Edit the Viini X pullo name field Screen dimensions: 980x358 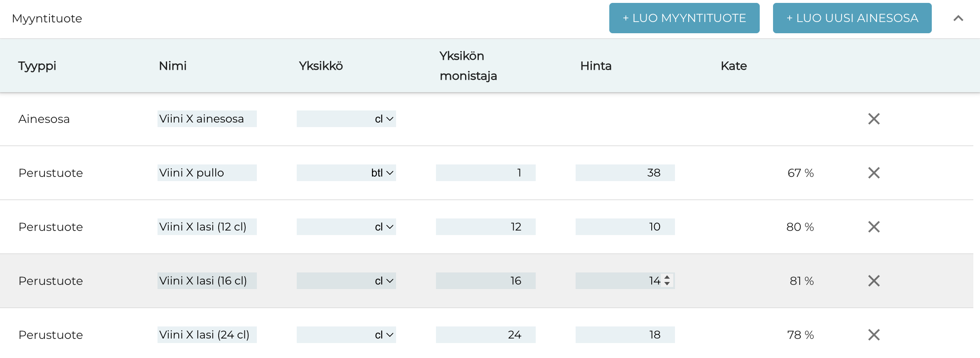tap(207, 173)
